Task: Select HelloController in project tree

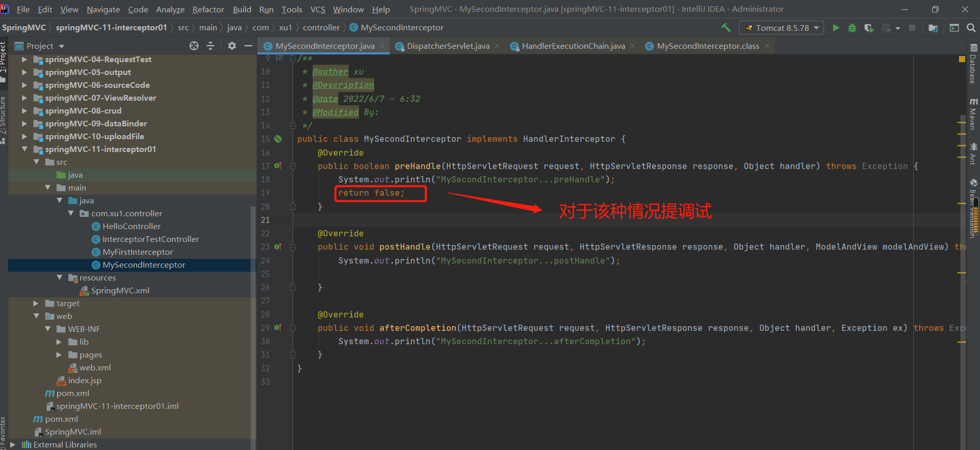Action: [x=131, y=226]
